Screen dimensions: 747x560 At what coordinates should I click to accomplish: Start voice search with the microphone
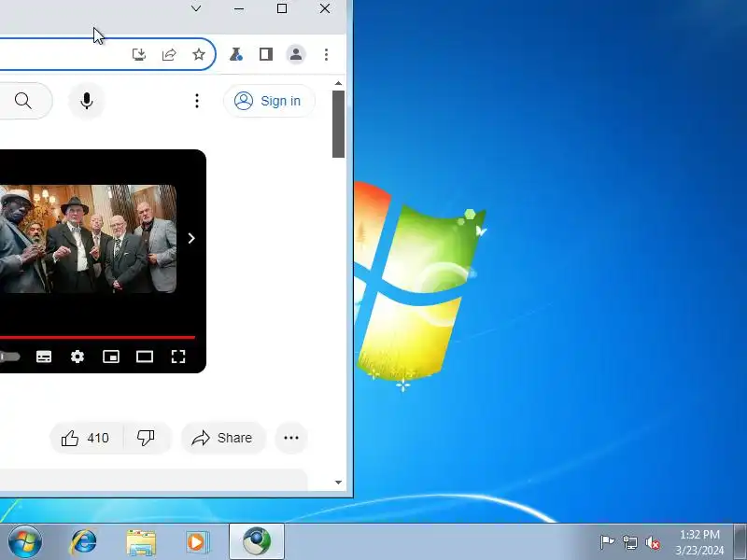(87, 101)
